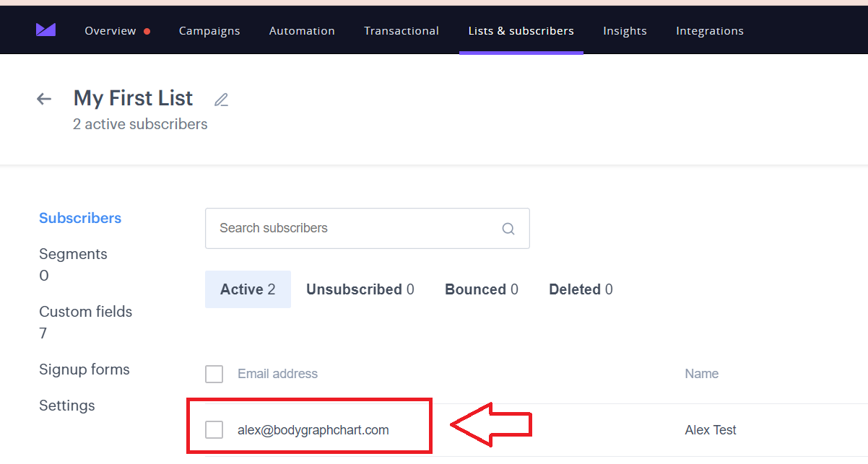Viewport: 868px width, 464px height.
Task: View the Deleted subscribers tab
Action: click(x=581, y=289)
